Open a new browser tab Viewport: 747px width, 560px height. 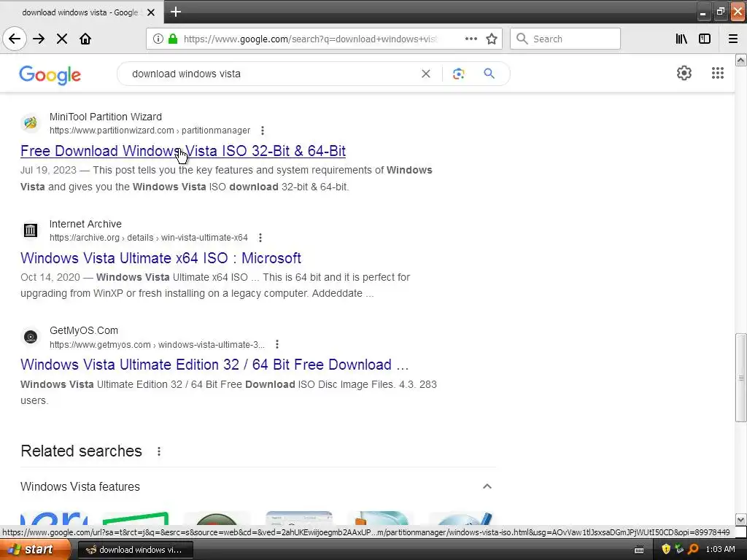[176, 12]
